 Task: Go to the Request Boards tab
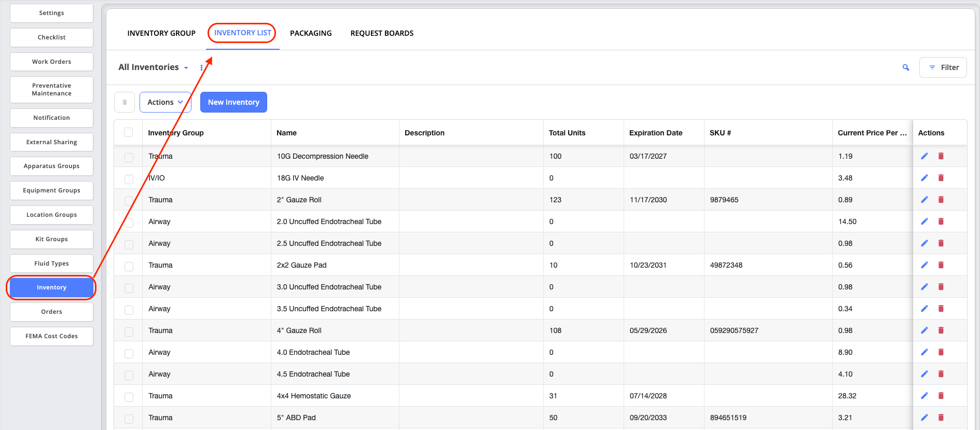pyautogui.click(x=382, y=33)
